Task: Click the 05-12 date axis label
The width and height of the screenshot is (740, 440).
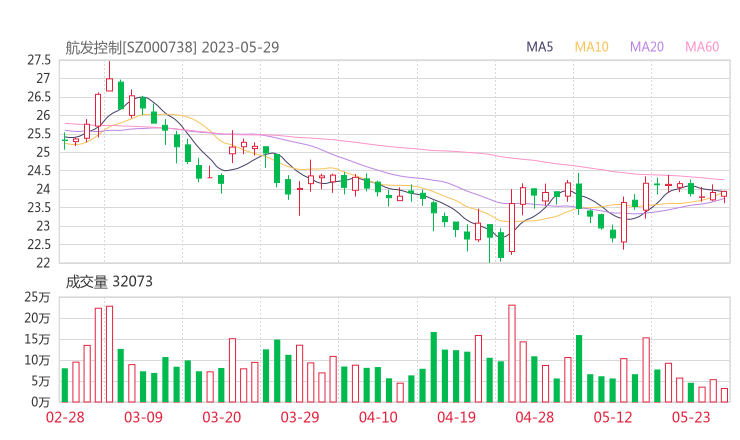Action: pos(613,417)
